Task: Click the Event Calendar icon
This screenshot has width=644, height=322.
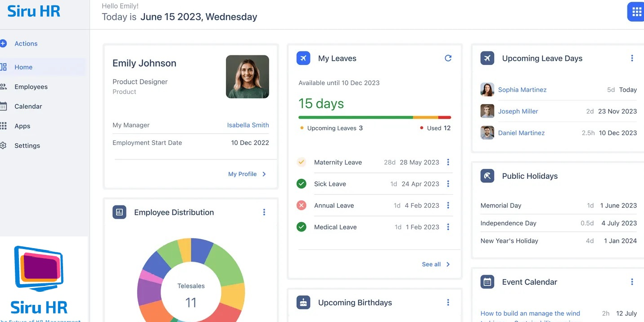Action: point(487,282)
